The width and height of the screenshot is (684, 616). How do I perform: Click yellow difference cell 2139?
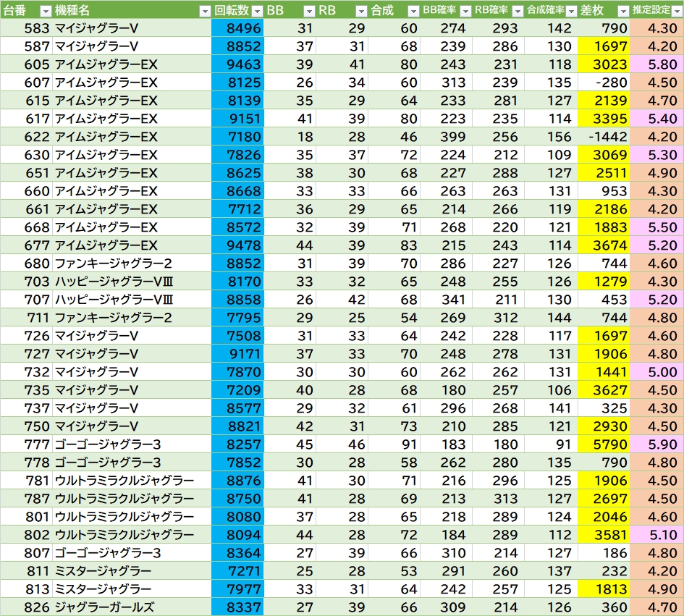click(x=604, y=101)
